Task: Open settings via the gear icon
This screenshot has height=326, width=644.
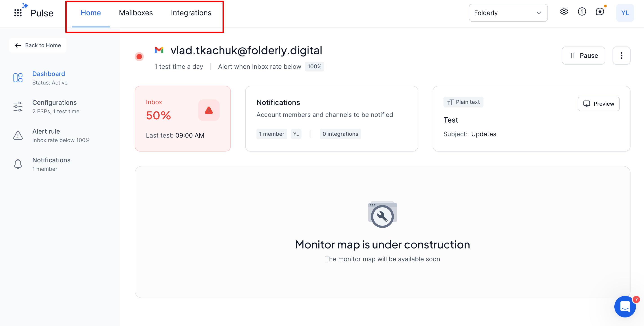Action: [564, 12]
